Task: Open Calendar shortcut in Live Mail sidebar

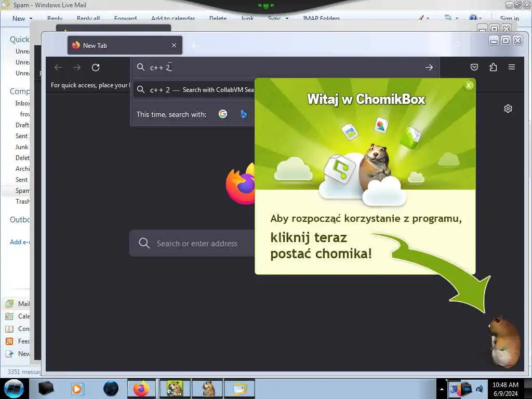Action: tap(18, 316)
